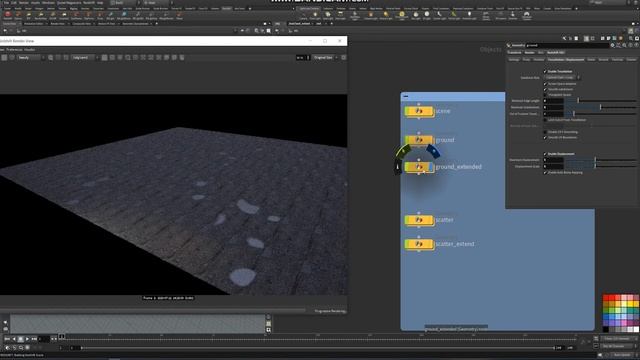Click the Environment Light shelf tool
This screenshot has width=640, height=360.
tap(402, 15)
